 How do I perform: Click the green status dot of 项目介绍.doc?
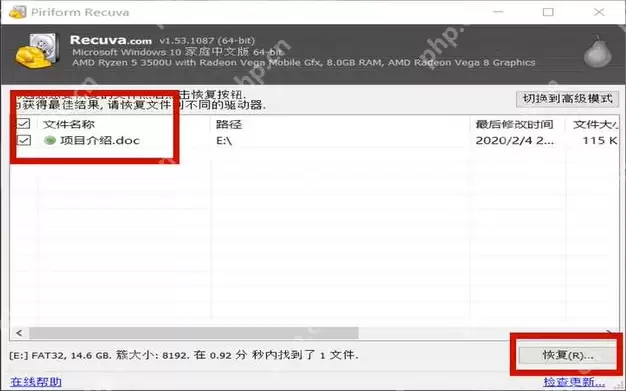click(50, 140)
